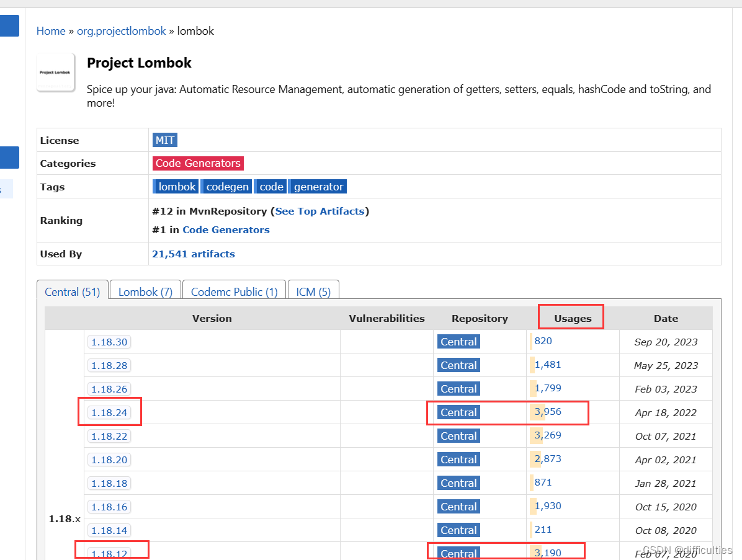Click the Jan 28, 2021 date cell
The image size is (742, 560).
[666, 483]
